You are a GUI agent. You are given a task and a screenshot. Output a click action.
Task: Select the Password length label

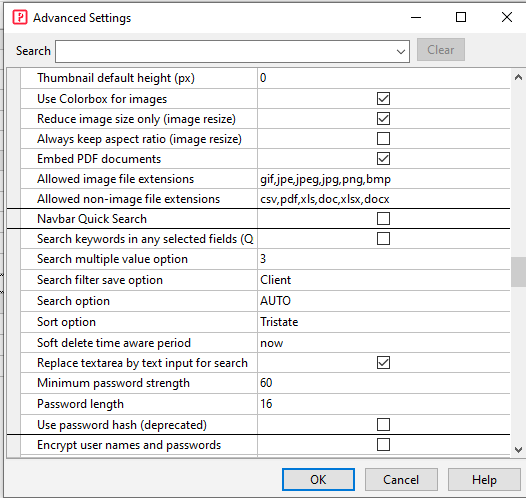tap(81, 404)
